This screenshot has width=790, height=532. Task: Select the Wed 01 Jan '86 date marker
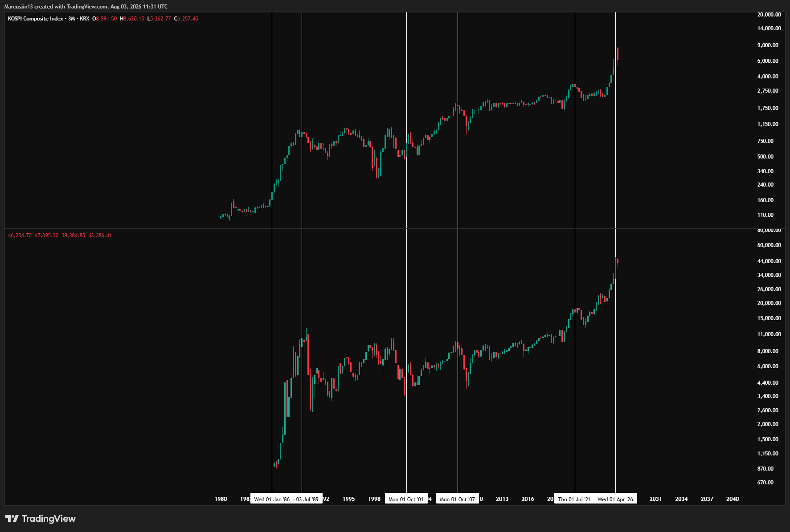coord(272,499)
